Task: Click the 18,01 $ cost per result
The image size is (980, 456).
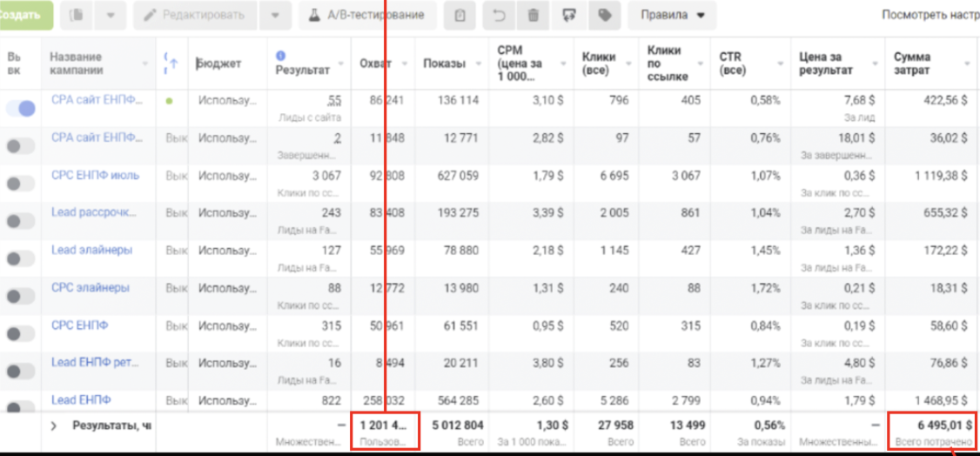Action: tap(856, 138)
